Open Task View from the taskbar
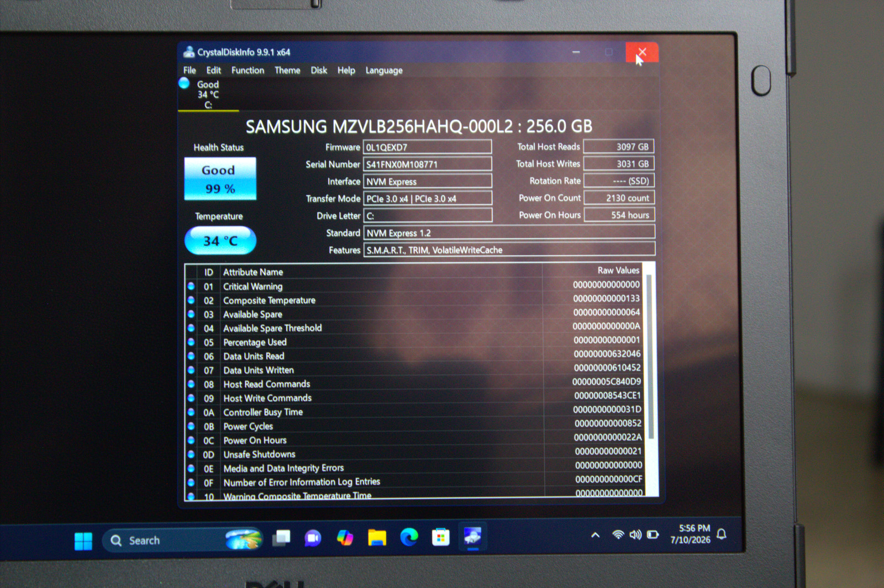Screen dimensions: 884x588 281,538
